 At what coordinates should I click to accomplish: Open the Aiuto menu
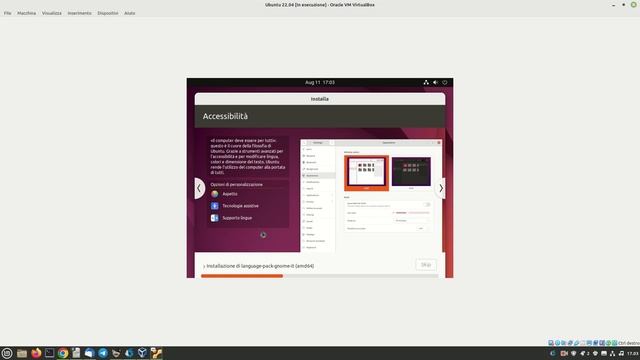pos(129,13)
